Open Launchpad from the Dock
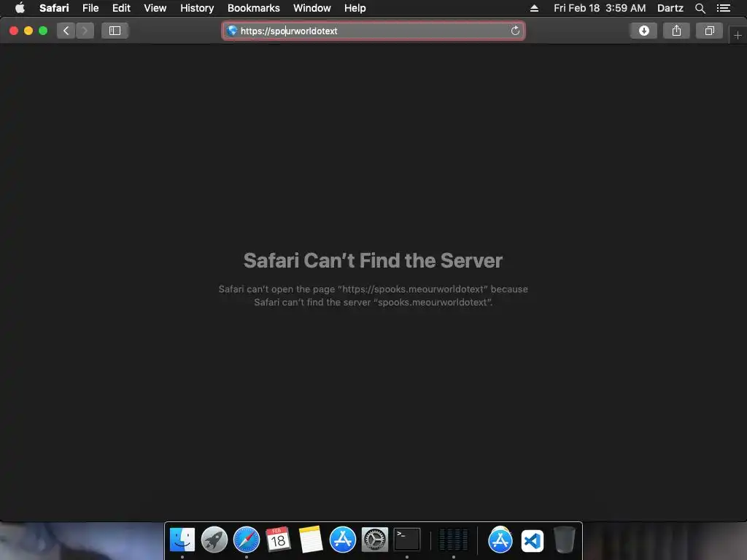Screen dimensions: 747x560 (x=214, y=540)
